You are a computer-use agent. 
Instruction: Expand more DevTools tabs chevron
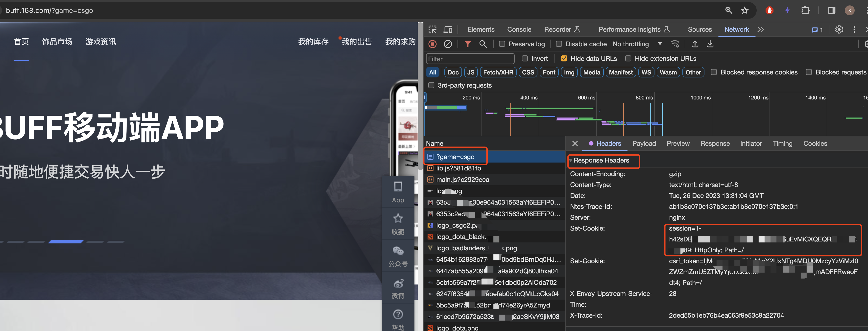[761, 30]
